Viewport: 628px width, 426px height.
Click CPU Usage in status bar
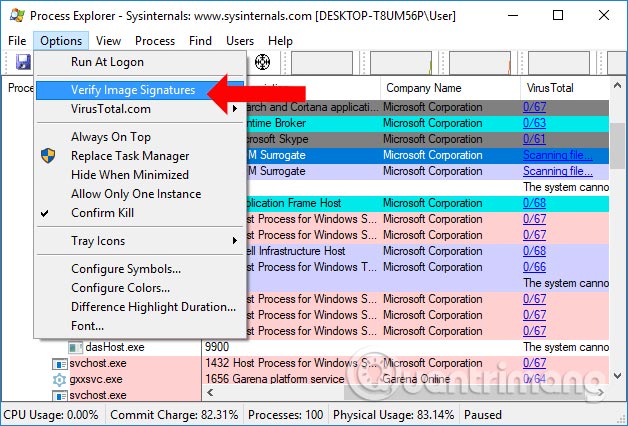[x=51, y=415]
